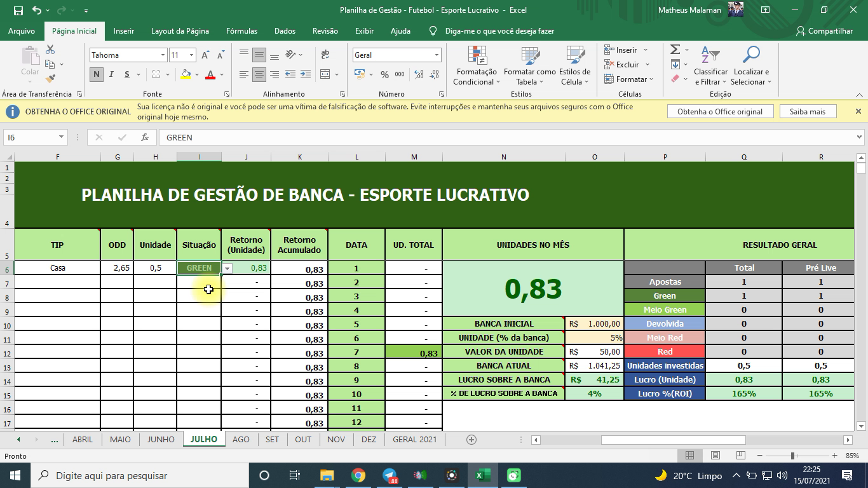868x488 pixels.
Task: Open the Tahoma font name dropdown
Action: click(163, 55)
